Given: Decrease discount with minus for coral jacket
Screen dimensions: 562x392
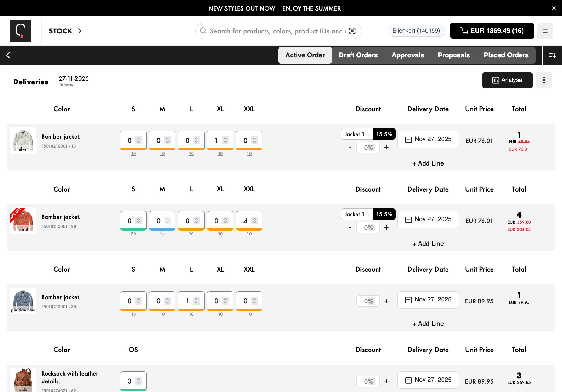Looking at the screenshot, I should click(350, 228).
